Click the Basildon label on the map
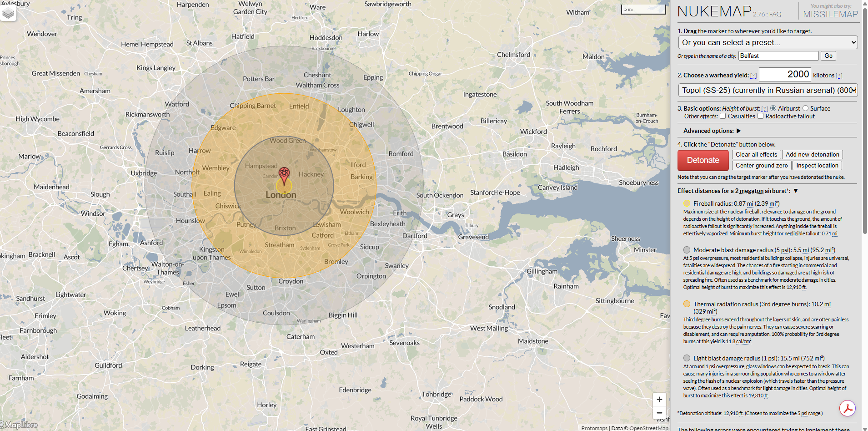 515,154
